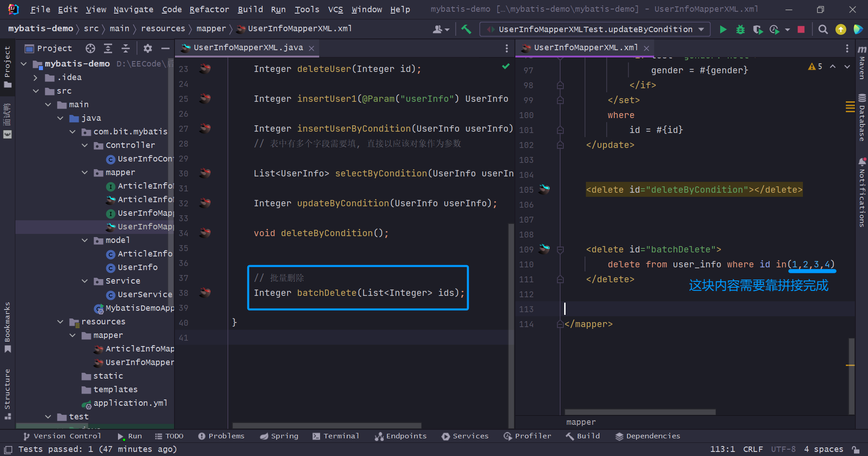Open the Problems tool window
868x456 pixels.
pos(221,436)
